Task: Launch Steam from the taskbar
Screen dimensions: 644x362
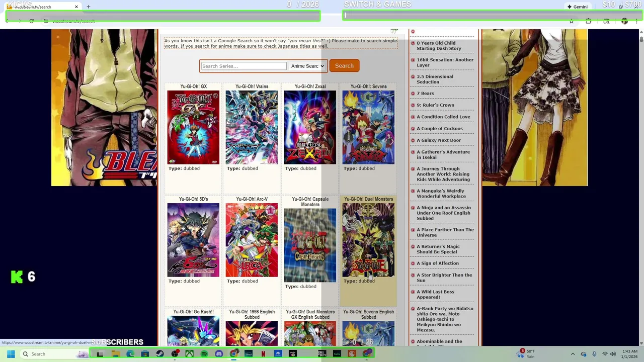Action: [x=160, y=354]
